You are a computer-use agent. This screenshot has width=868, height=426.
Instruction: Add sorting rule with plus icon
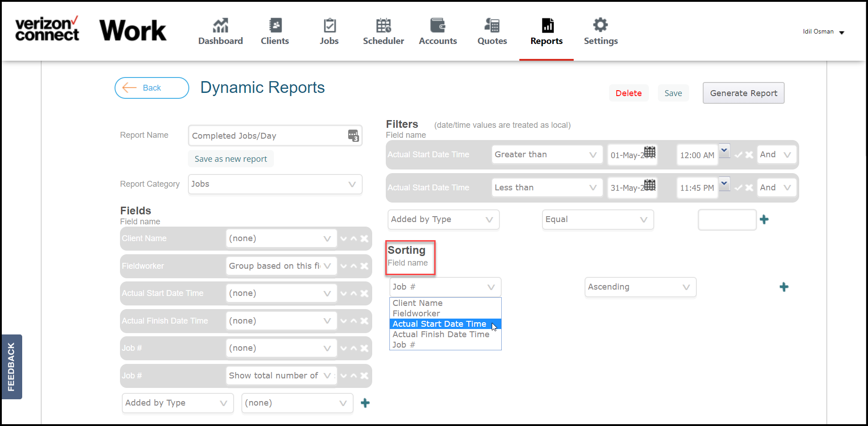tap(784, 287)
